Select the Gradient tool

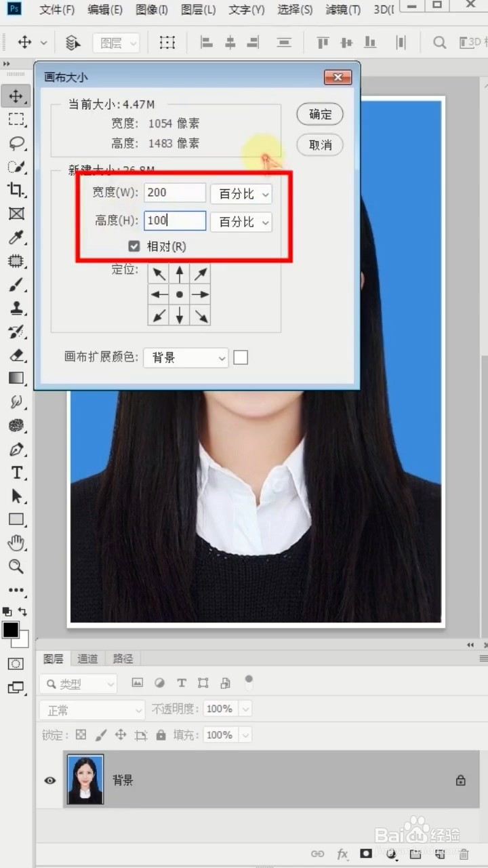tap(16, 378)
